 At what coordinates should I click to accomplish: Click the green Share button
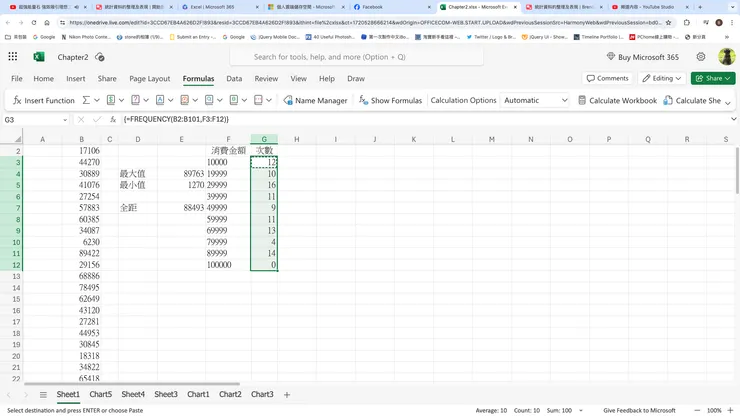pos(713,78)
